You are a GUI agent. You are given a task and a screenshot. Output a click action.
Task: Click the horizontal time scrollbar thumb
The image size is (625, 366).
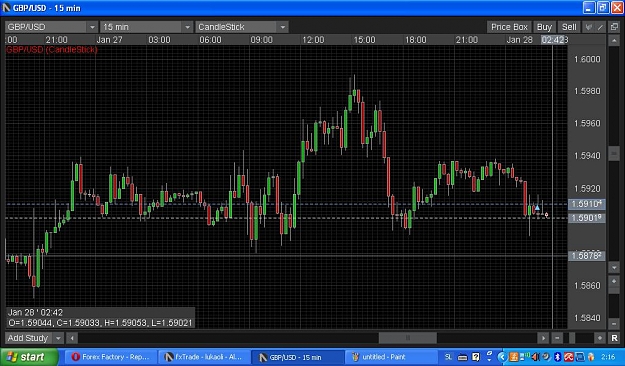(x=407, y=338)
